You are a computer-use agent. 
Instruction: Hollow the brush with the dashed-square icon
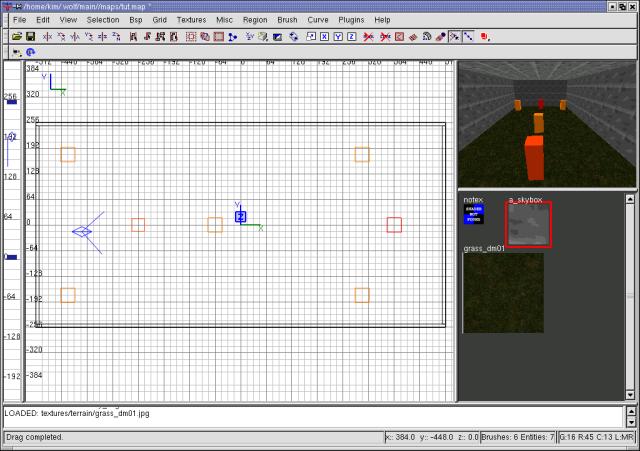click(191, 37)
